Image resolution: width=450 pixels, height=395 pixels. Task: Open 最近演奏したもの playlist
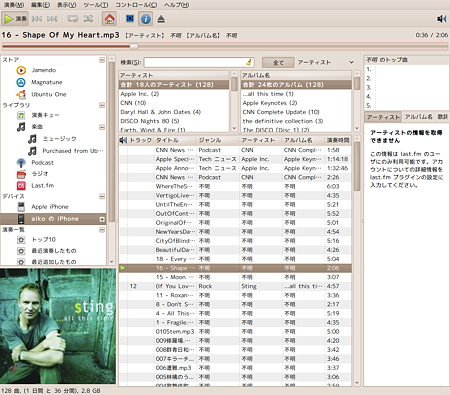point(54,251)
